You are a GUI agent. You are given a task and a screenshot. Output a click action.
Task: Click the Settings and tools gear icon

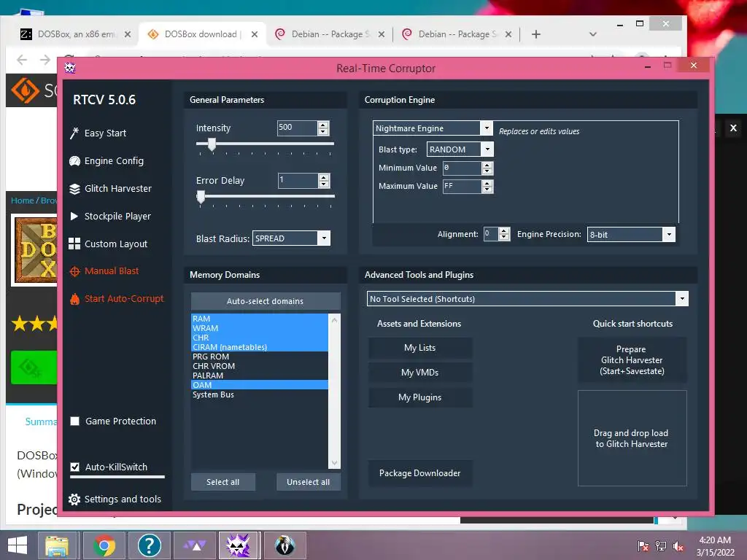[74, 499]
